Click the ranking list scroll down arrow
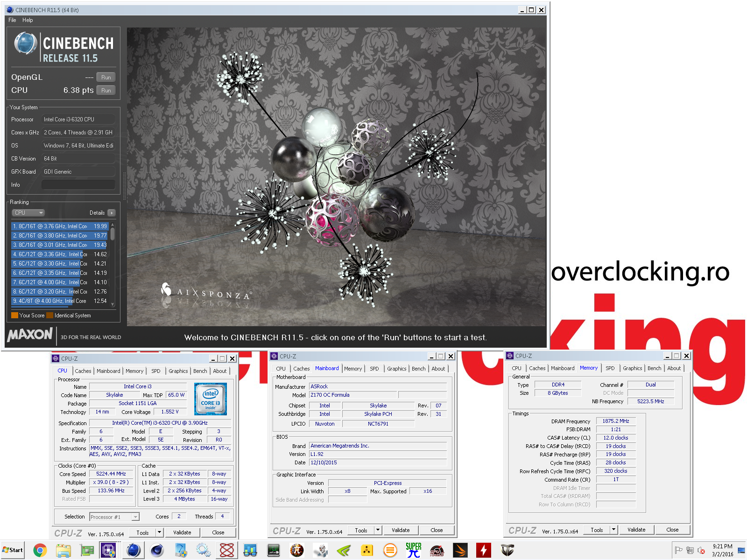 (x=113, y=304)
